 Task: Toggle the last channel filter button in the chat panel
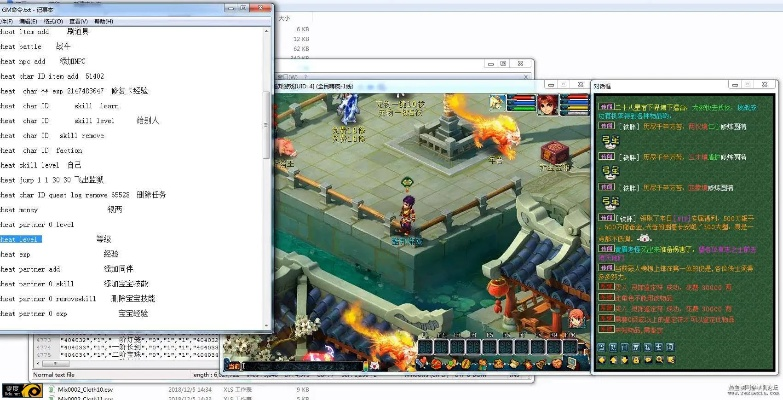click(x=671, y=345)
